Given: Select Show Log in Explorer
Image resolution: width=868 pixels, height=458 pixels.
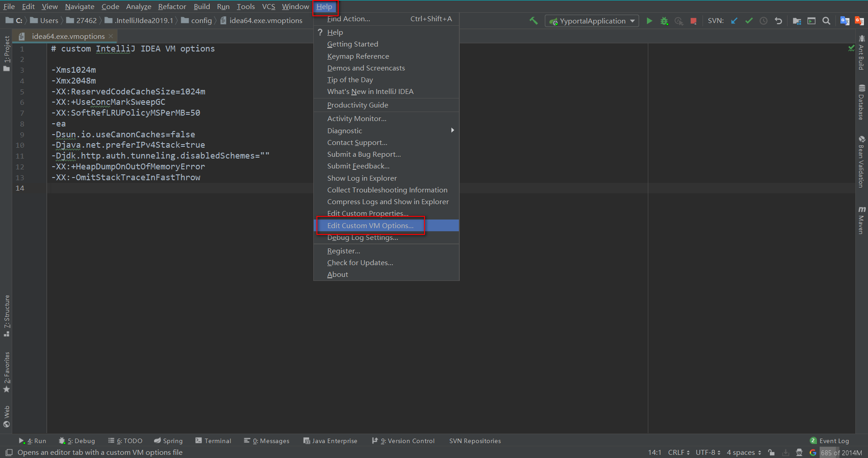Looking at the screenshot, I should point(387,178).
